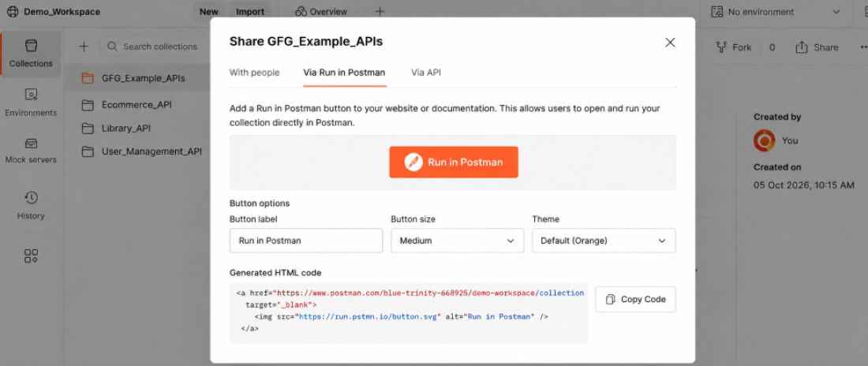Click the Created on date text
Viewport: 868px width, 366px height.
(804, 185)
